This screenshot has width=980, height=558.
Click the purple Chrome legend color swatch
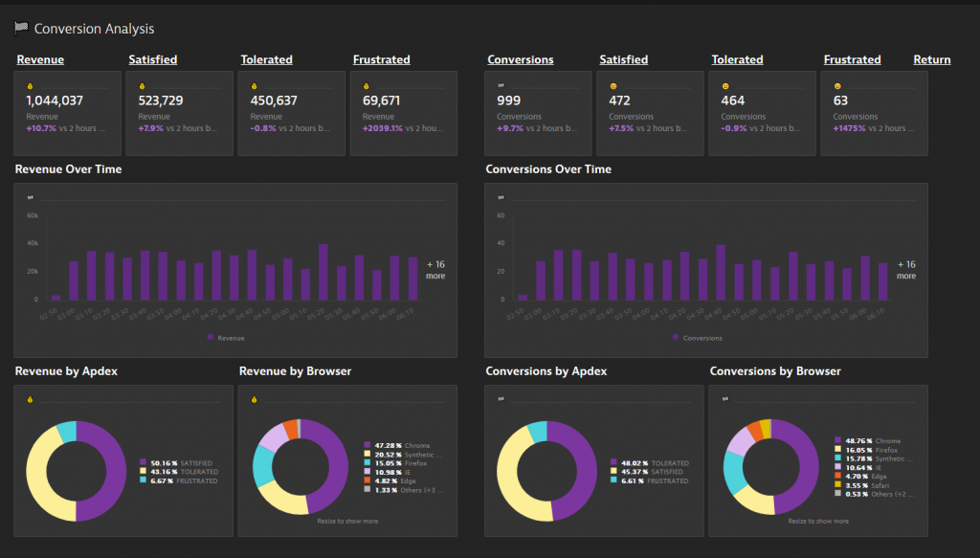pyautogui.click(x=367, y=445)
